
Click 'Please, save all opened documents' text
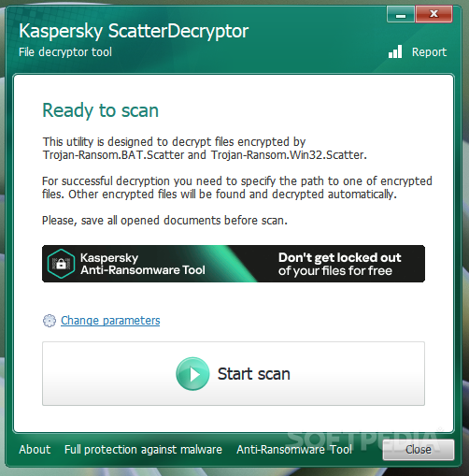(164, 221)
